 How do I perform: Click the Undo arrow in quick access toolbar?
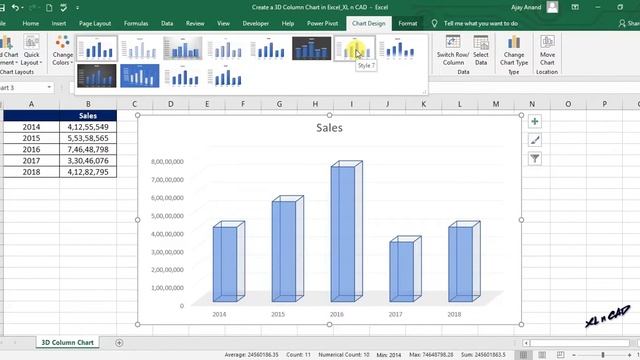[x=15, y=7]
